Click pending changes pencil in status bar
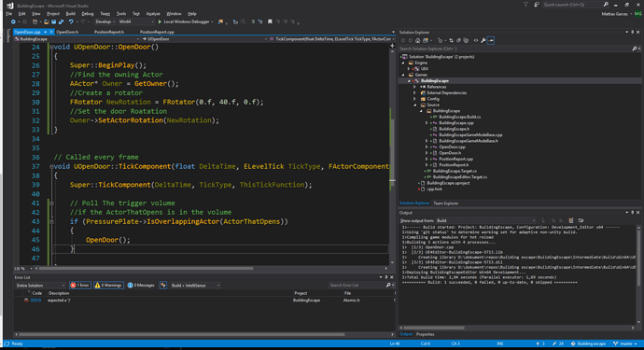Screen dimensions: 644x350 point(558,343)
